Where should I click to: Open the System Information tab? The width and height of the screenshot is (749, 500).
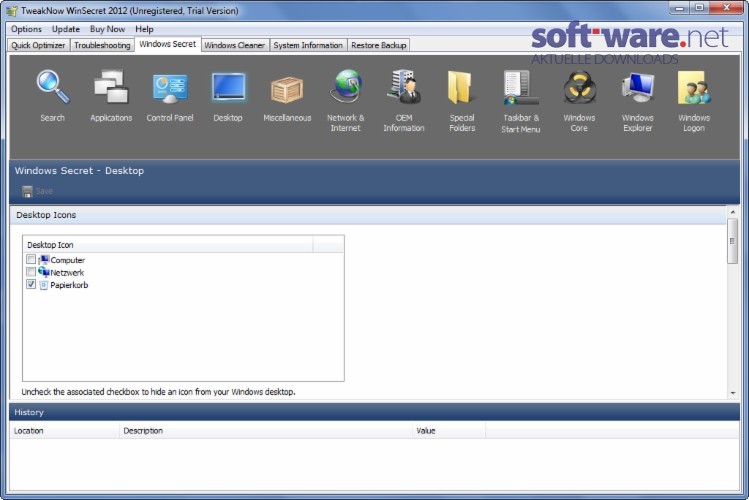308,45
